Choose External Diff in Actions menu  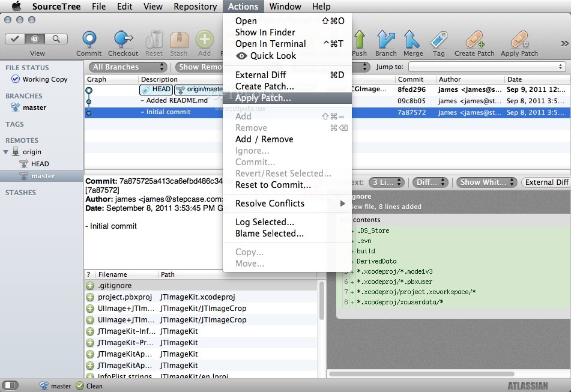coord(287,75)
